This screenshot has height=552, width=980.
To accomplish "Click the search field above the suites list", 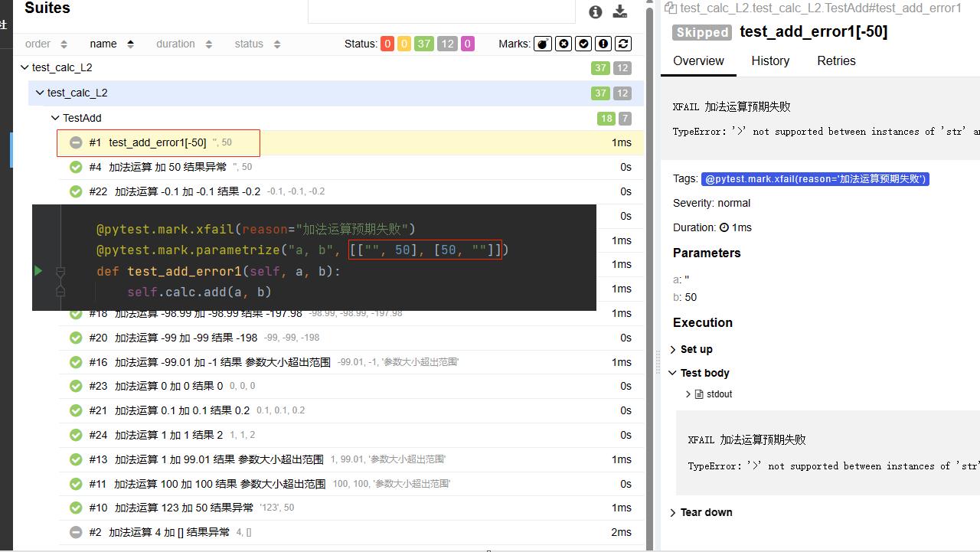I will click(x=441, y=11).
